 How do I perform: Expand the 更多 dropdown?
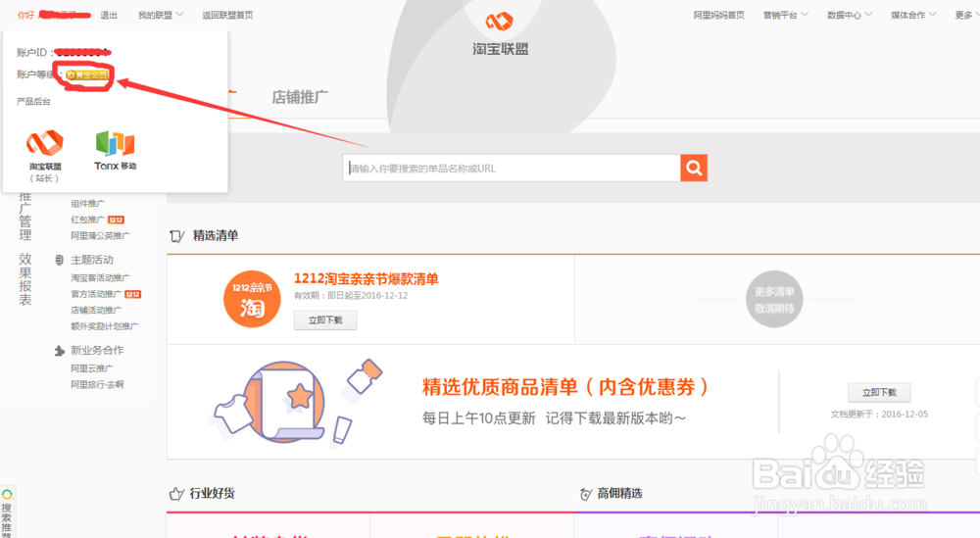pos(966,15)
